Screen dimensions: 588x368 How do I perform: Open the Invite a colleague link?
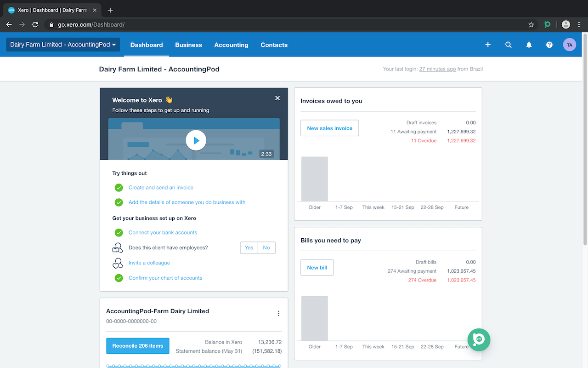pyautogui.click(x=149, y=263)
